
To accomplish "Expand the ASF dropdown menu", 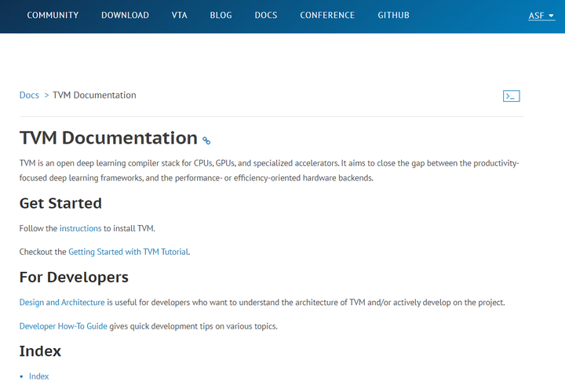I will 541,15.
